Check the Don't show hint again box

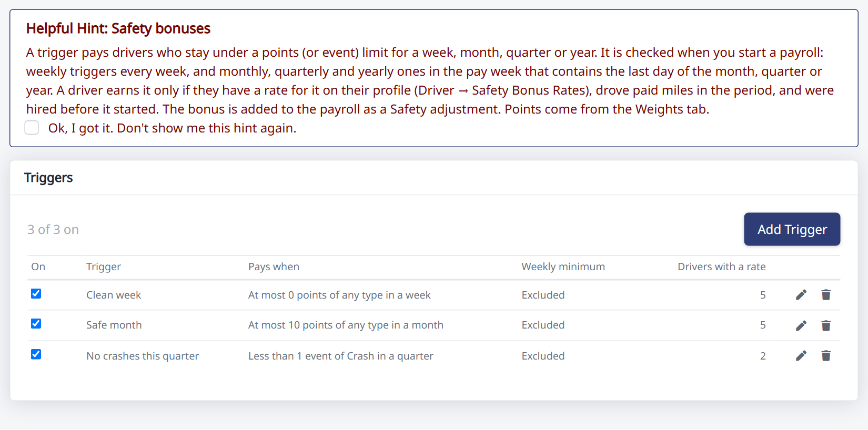pos(32,128)
